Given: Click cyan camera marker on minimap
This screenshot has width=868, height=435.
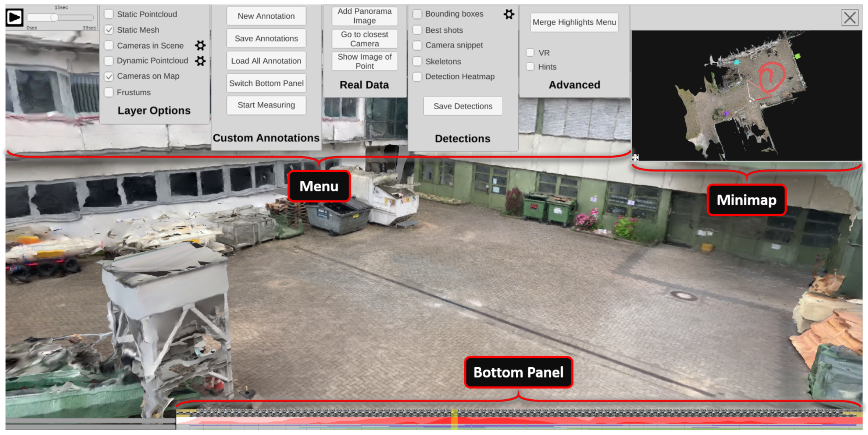Looking at the screenshot, I should coord(736,62).
